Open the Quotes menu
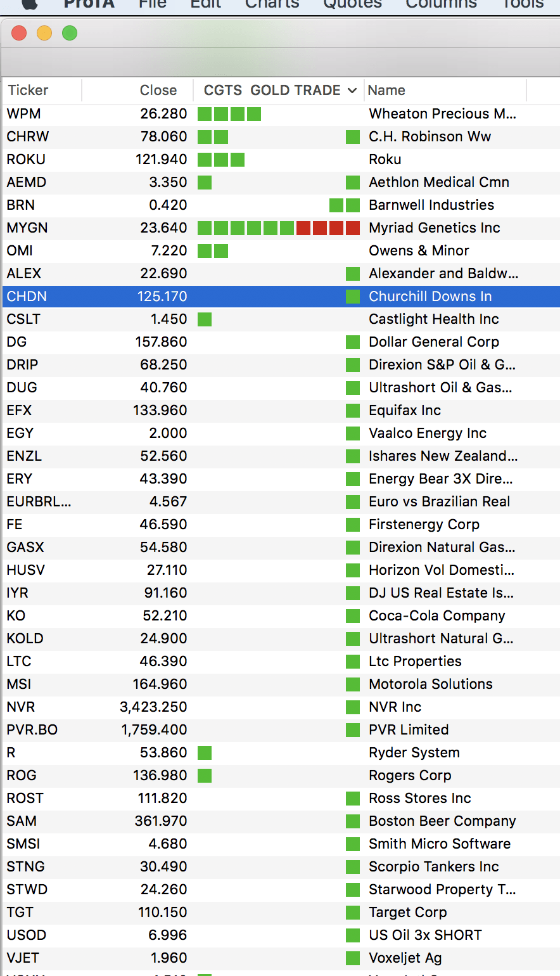The width and height of the screenshot is (560, 976). pos(352,4)
